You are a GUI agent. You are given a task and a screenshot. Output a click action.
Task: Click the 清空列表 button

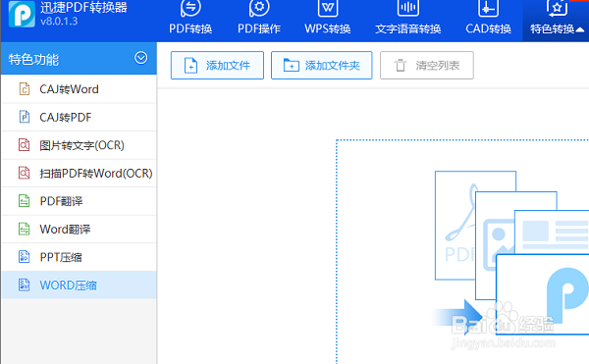[x=427, y=66]
